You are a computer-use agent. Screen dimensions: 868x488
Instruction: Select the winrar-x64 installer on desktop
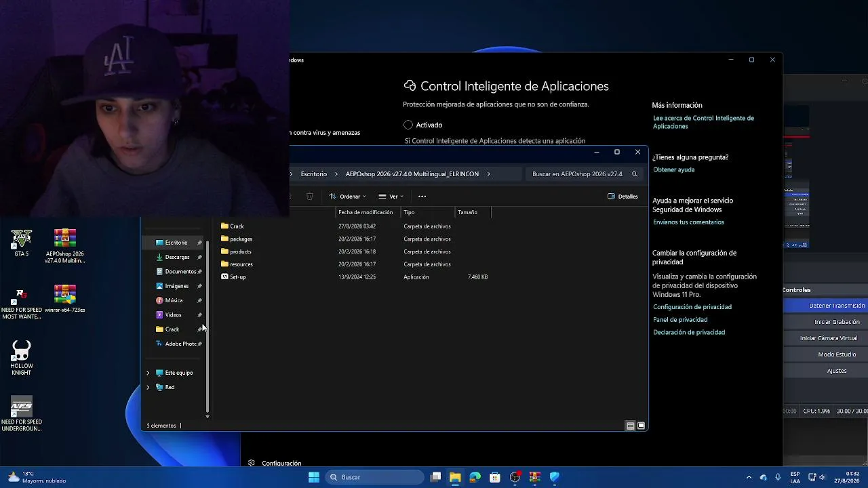pos(65,299)
